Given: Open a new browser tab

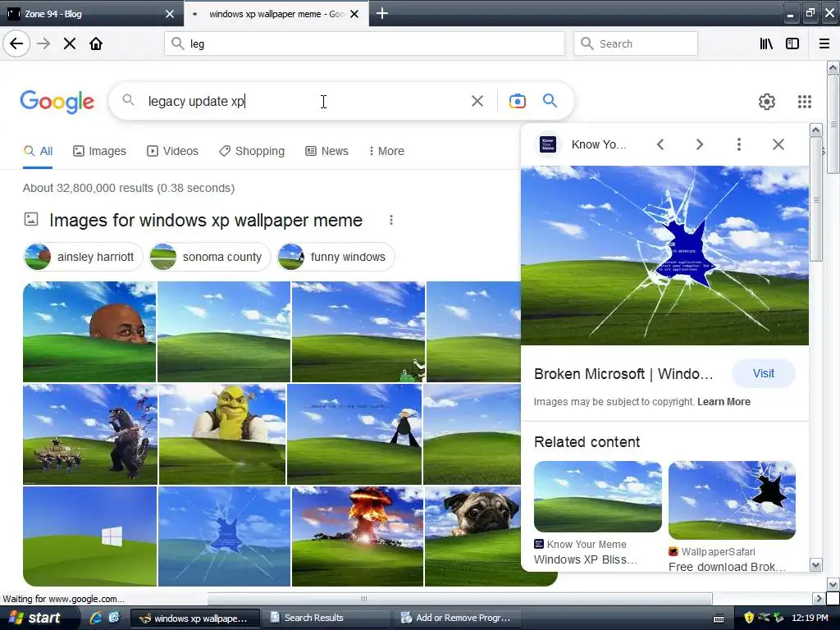Looking at the screenshot, I should point(382,13).
